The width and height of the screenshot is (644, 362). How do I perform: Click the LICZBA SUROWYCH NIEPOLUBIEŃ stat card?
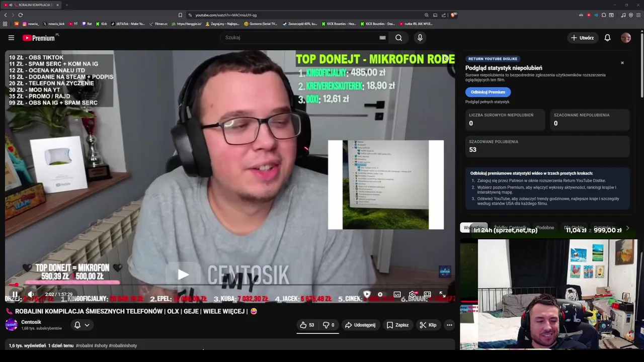(x=505, y=120)
